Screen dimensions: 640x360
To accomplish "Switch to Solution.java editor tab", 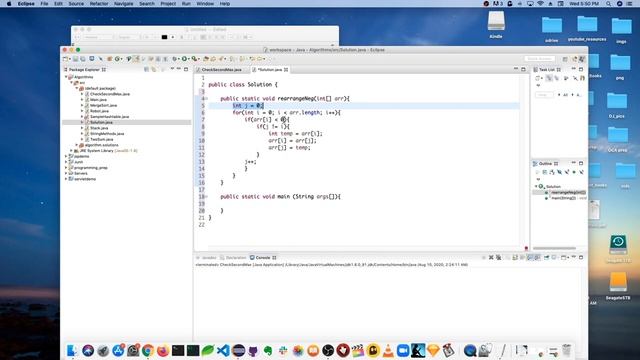I will click(x=269, y=70).
